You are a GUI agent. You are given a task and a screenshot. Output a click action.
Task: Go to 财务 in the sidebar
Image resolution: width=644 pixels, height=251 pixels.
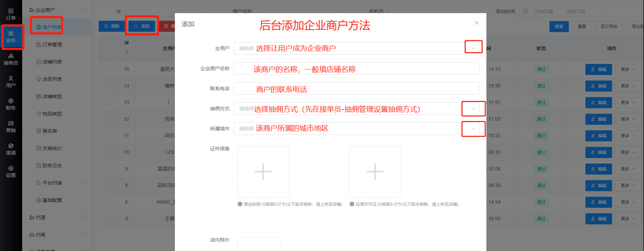(x=11, y=104)
